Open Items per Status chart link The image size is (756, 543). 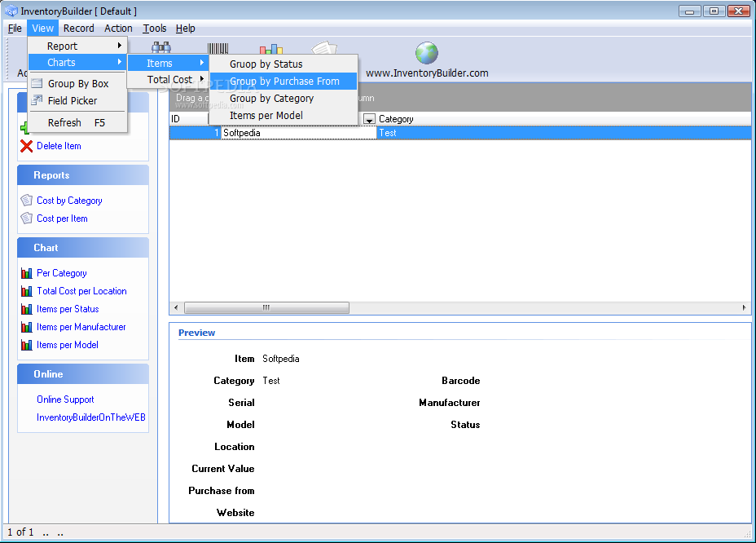(68, 309)
